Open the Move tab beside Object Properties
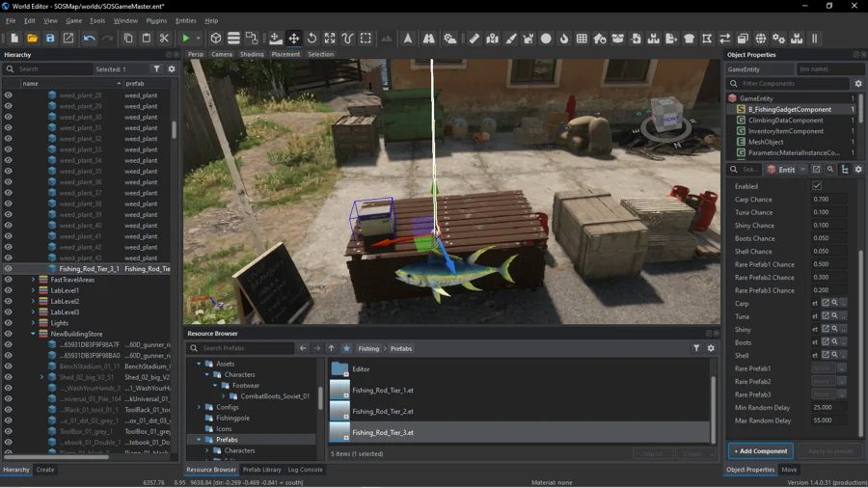 coord(789,469)
